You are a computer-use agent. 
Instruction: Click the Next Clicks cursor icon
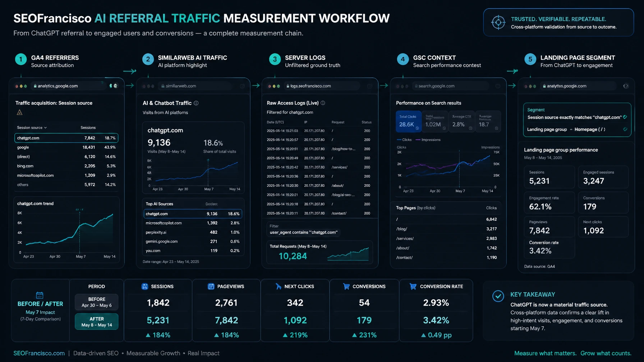[279, 287]
